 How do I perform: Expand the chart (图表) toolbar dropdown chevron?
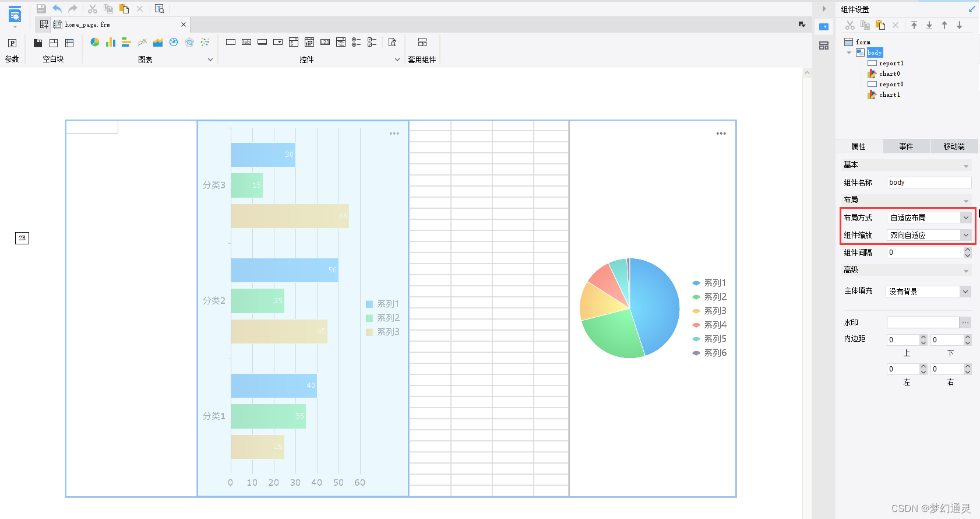coord(210,59)
